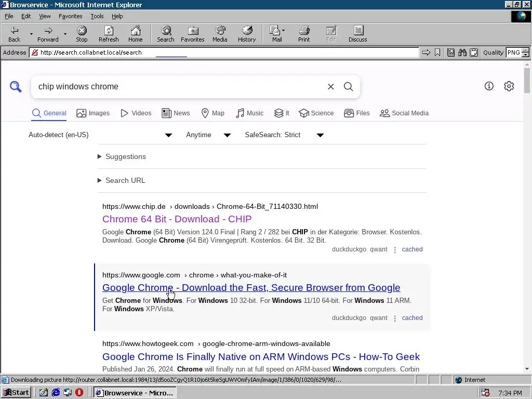Click the first quick launch desktop icon

(x=44, y=393)
